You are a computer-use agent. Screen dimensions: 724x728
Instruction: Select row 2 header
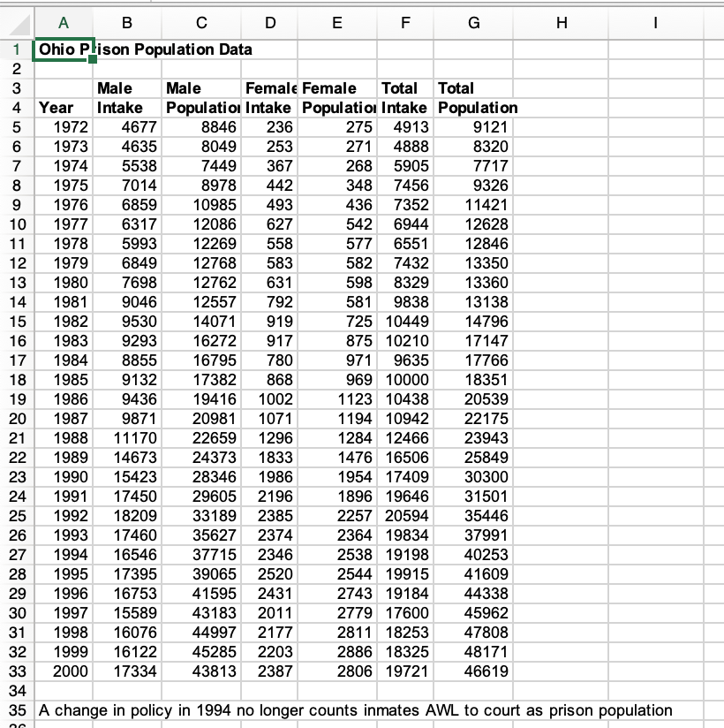click(x=17, y=69)
